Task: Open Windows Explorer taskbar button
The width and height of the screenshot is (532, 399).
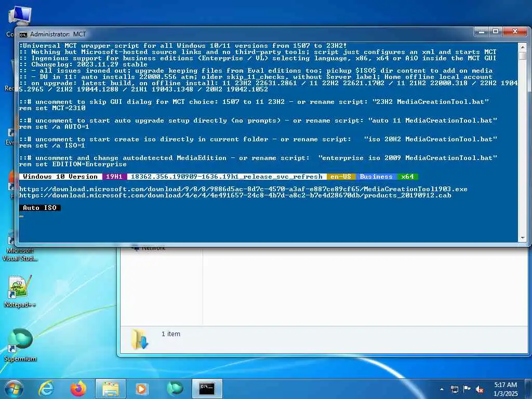Action: tap(111, 389)
